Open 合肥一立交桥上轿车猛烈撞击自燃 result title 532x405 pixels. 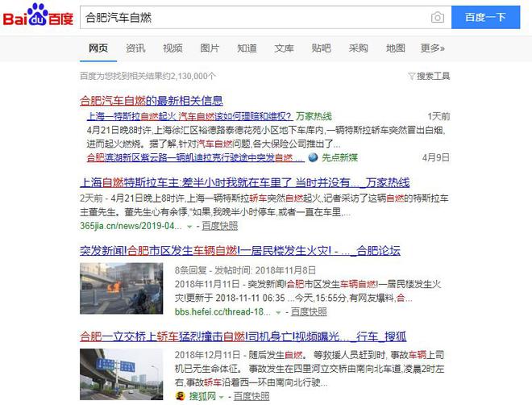243,336
